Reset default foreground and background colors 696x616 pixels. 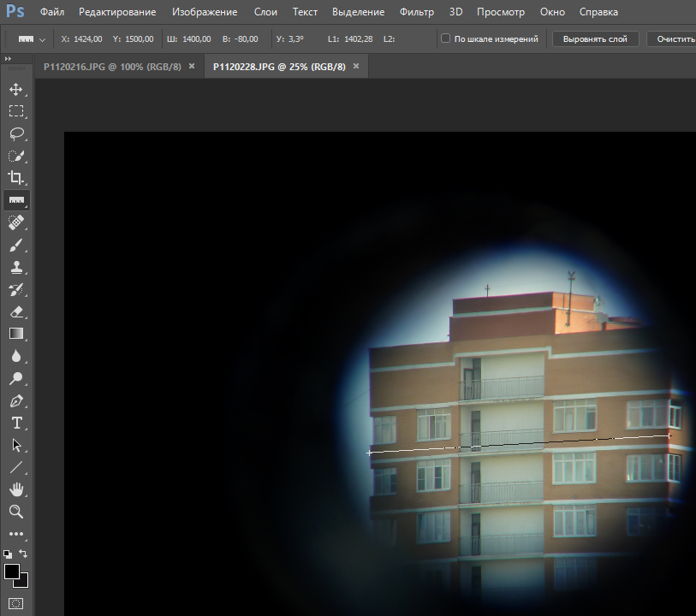(8, 554)
